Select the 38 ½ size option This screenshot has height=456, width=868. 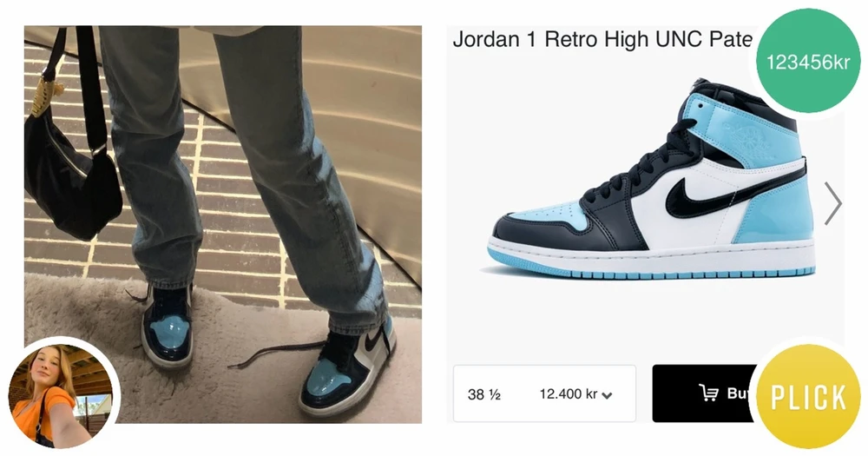click(483, 394)
